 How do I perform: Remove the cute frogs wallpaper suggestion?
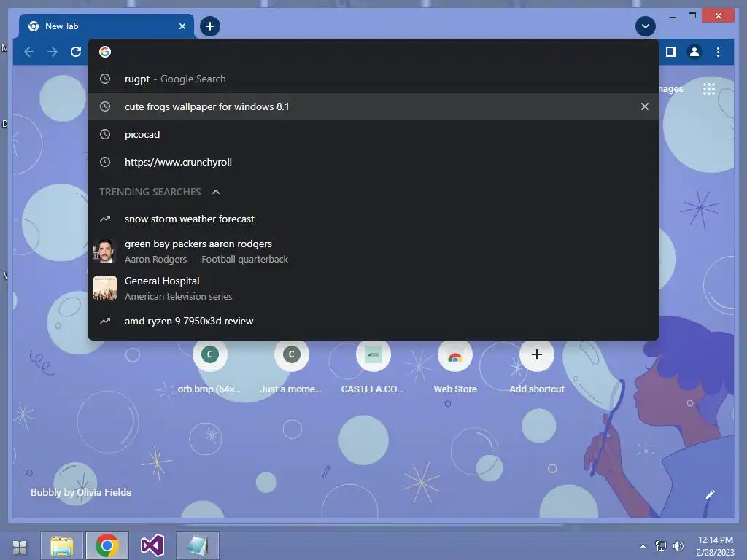[x=645, y=106]
